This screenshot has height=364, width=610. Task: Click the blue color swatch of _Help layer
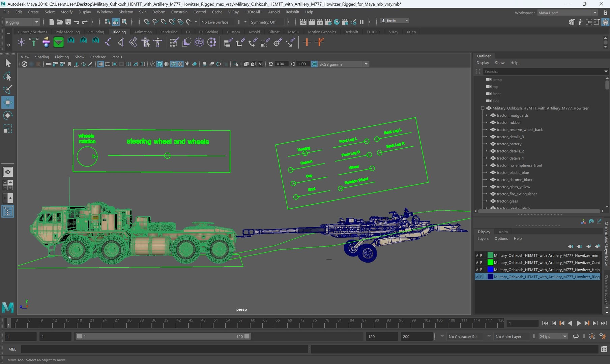pyautogui.click(x=490, y=270)
